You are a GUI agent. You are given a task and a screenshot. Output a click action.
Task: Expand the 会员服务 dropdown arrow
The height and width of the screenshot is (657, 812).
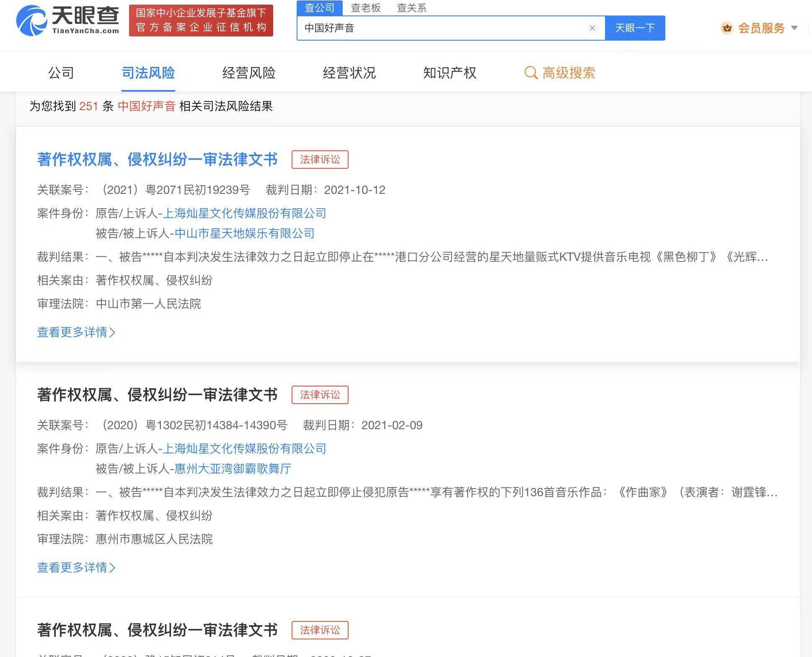point(794,28)
